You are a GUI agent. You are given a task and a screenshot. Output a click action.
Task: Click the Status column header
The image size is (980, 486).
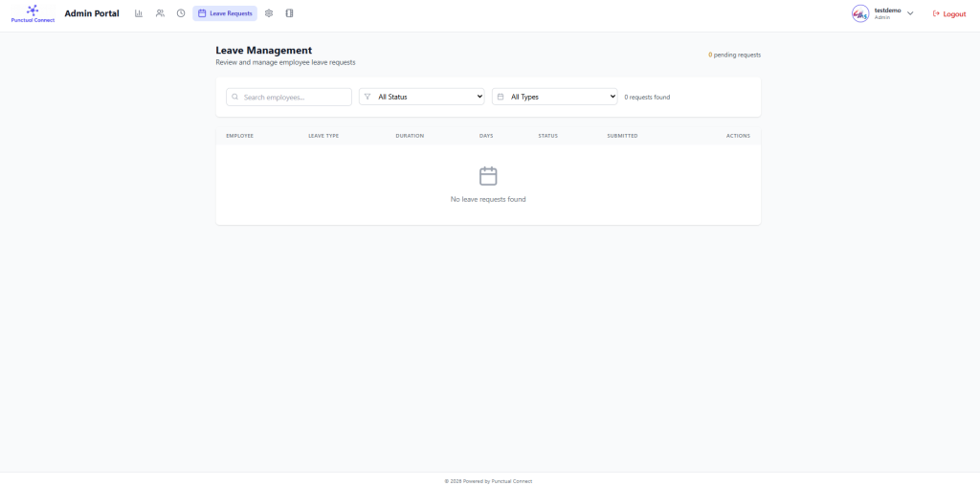tap(547, 136)
